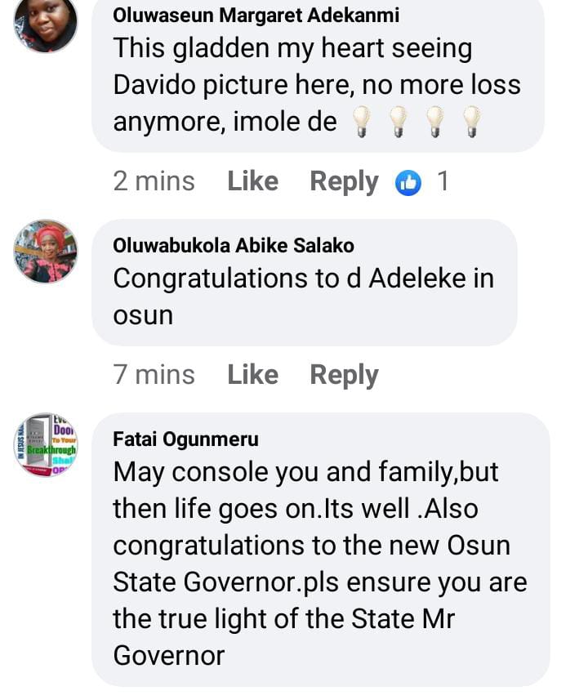The height and width of the screenshot is (700, 588).
Task: View the reaction count "1" on first comment
Action: click(x=443, y=181)
